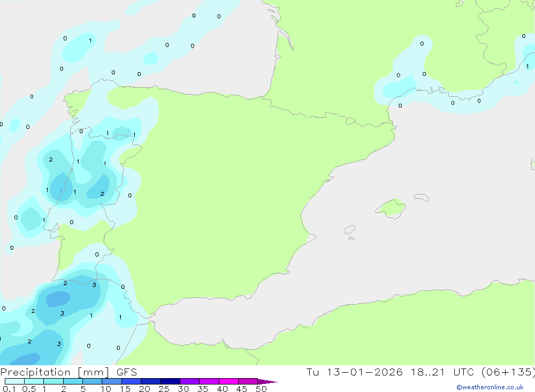Click the '45' legend scale label

coord(242,389)
